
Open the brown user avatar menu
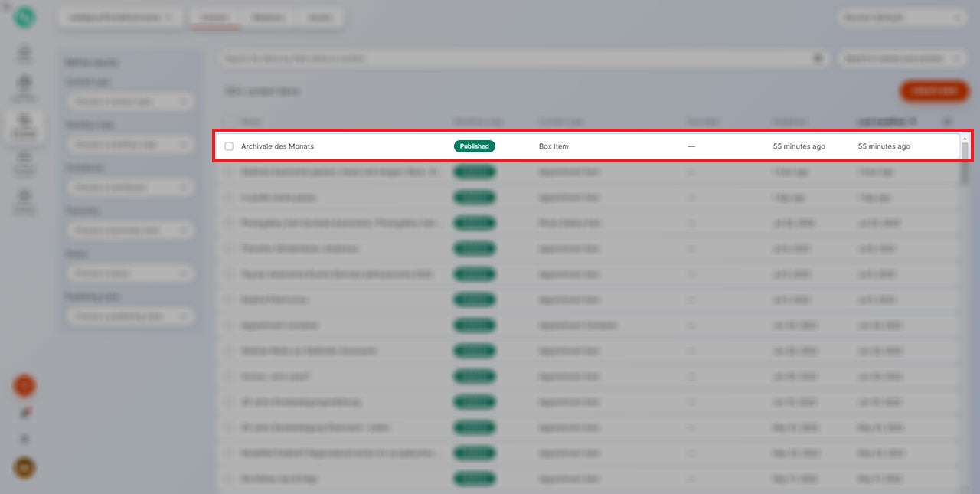coord(24,468)
